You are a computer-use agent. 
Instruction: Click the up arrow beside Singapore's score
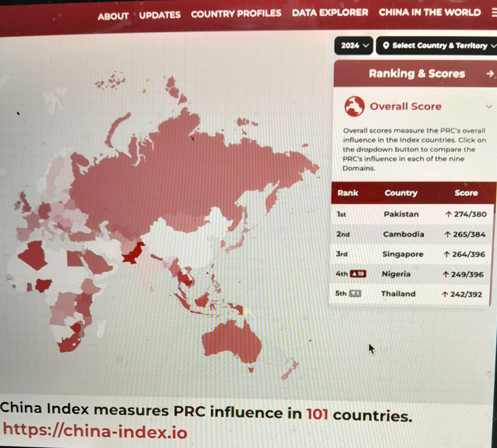(446, 254)
